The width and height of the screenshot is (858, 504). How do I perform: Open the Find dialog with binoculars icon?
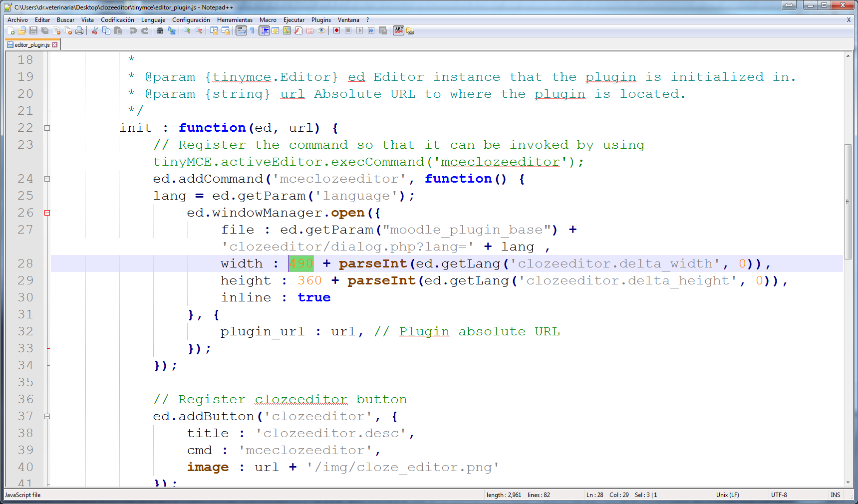pos(159,30)
